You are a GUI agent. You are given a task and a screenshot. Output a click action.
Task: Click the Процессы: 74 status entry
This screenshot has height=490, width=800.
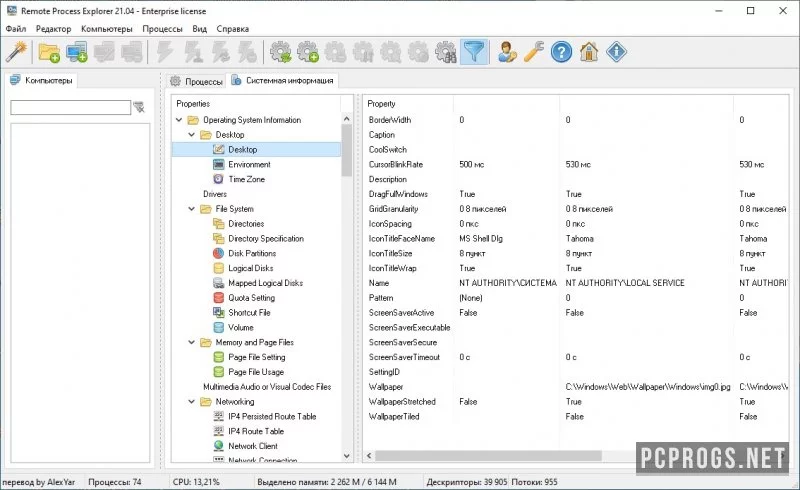pos(115,481)
